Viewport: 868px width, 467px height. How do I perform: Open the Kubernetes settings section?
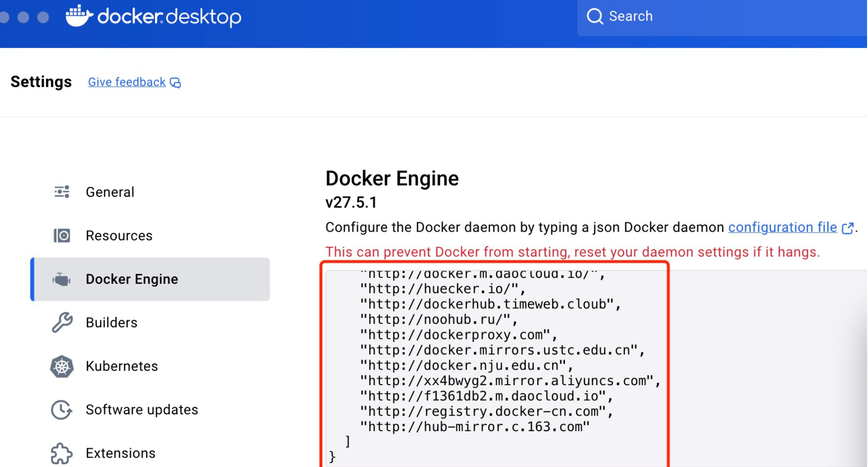(x=150, y=366)
